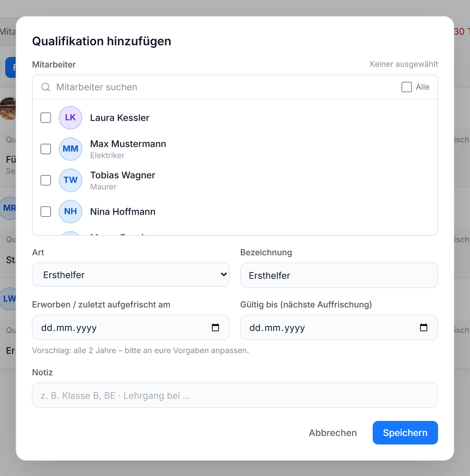Click the name Tobias Wagner
470x476 pixels.
[123, 175]
